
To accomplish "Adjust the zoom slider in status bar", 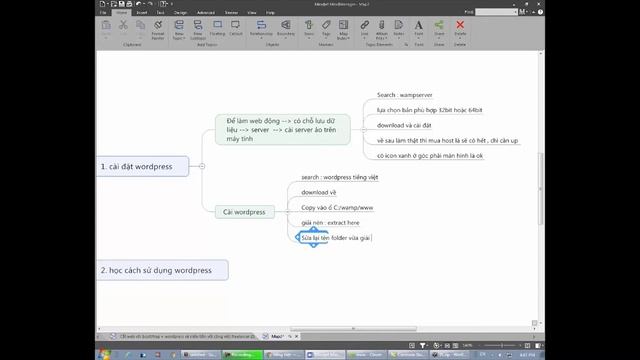I will [502, 346].
